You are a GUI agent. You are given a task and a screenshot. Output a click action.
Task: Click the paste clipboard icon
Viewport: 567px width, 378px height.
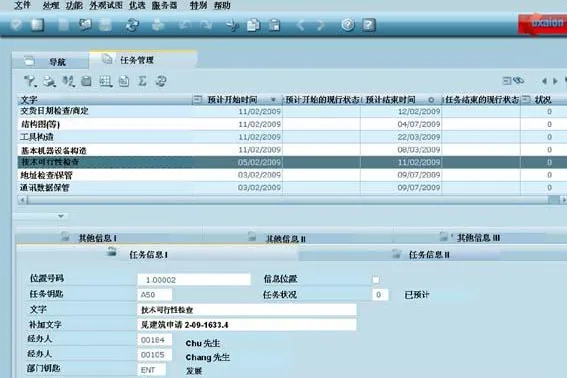275,25
